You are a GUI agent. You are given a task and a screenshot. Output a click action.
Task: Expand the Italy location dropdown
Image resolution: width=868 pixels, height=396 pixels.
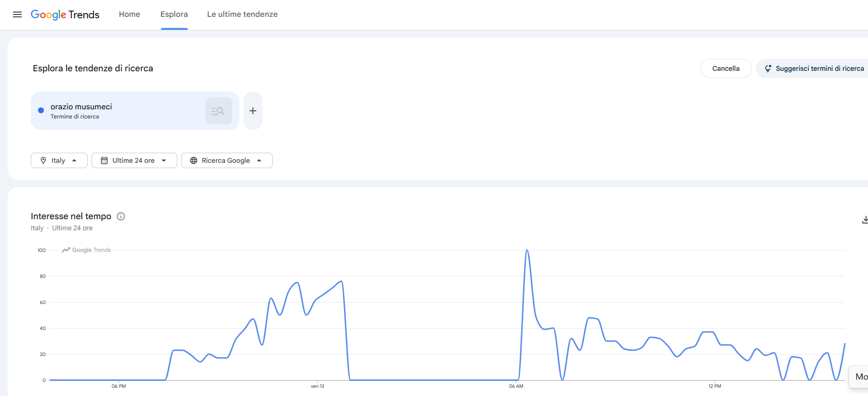(x=59, y=160)
